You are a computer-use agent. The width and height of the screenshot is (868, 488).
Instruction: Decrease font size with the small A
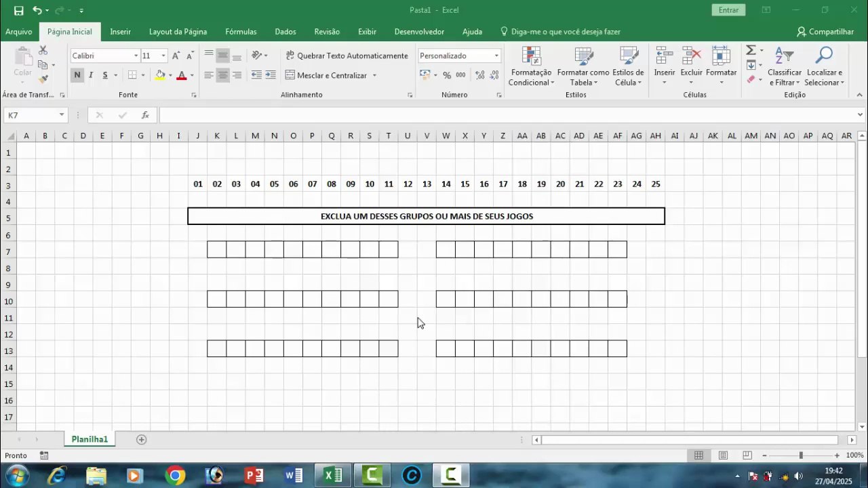[x=190, y=56]
